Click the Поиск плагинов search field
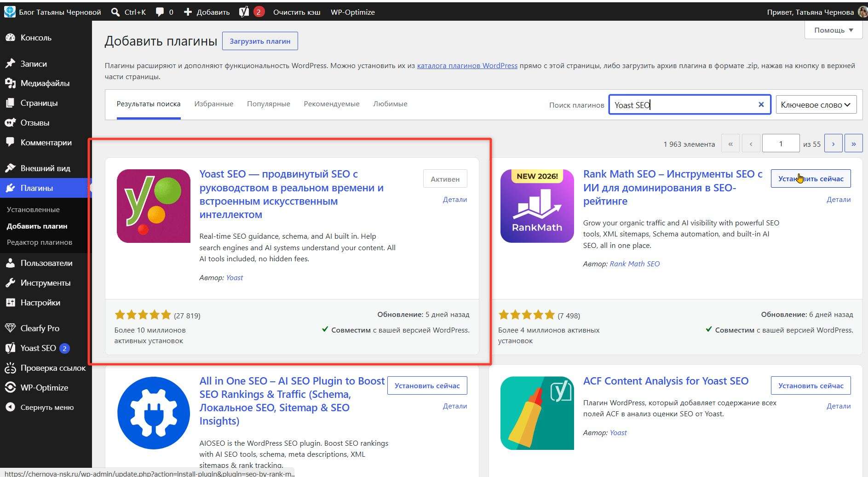The image size is (868, 477). tap(690, 105)
